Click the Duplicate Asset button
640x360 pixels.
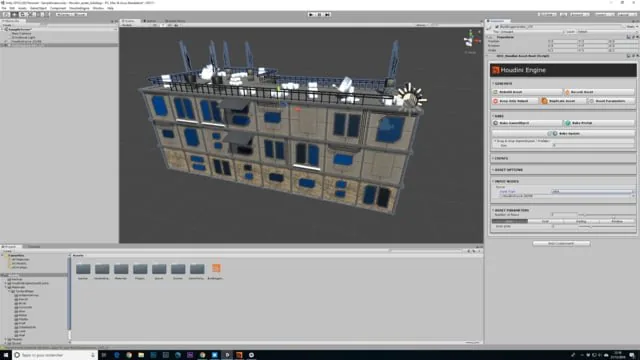tap(563, 101)
